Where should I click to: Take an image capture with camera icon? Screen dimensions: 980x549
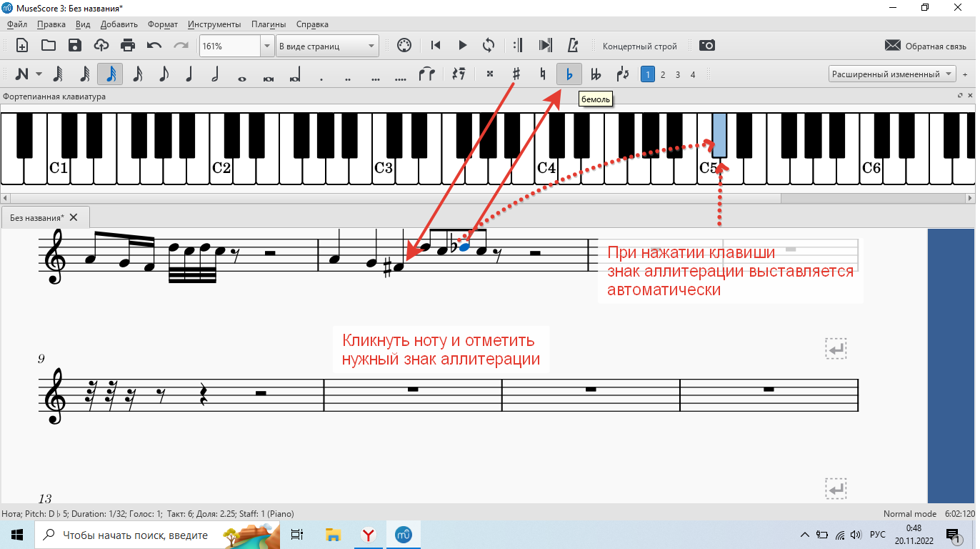[x=706, y=46]
